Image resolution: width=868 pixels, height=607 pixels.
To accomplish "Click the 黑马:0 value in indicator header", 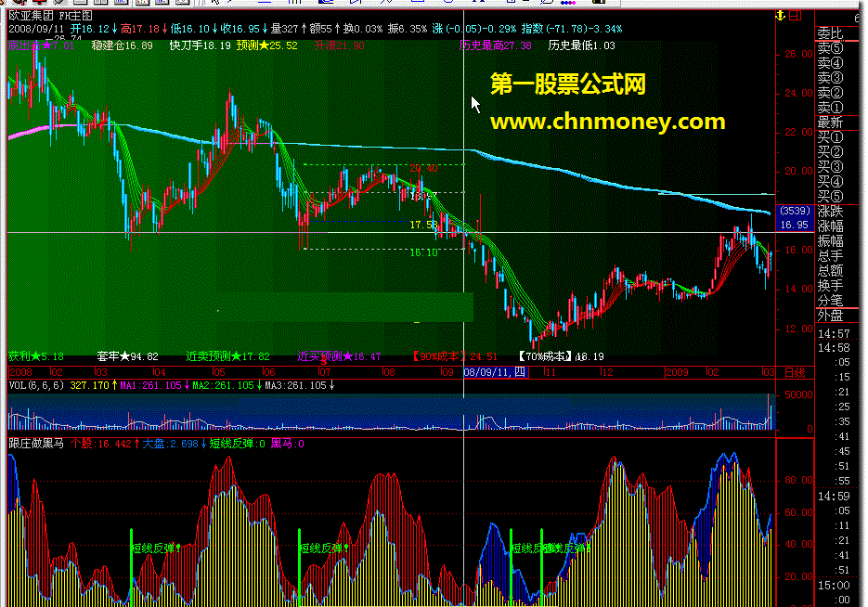I will 287,444.
